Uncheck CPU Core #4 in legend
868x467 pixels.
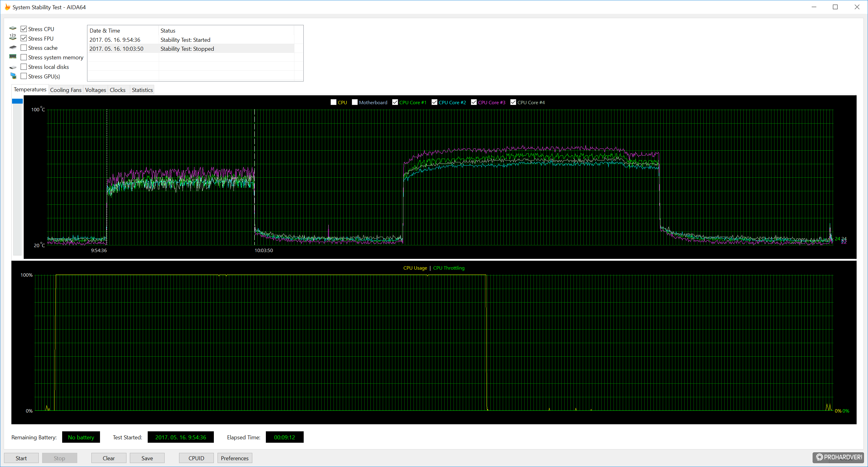click(513, 102)
